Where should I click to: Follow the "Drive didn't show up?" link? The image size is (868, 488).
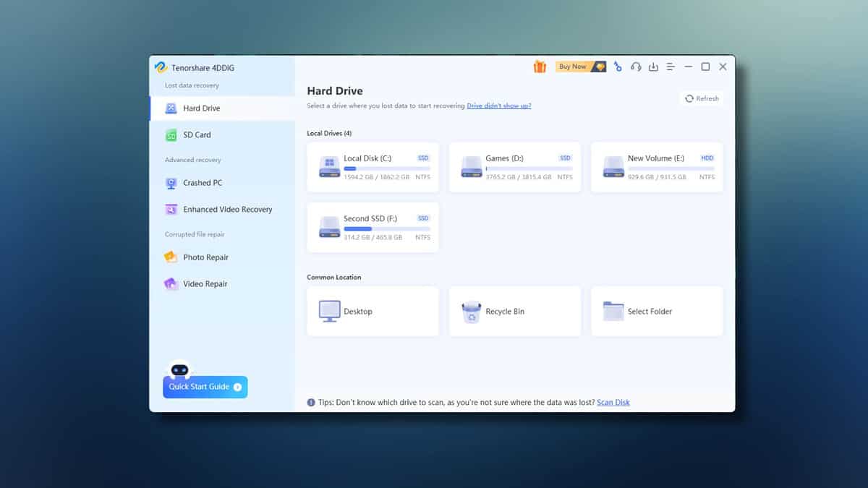pos(499,106)
